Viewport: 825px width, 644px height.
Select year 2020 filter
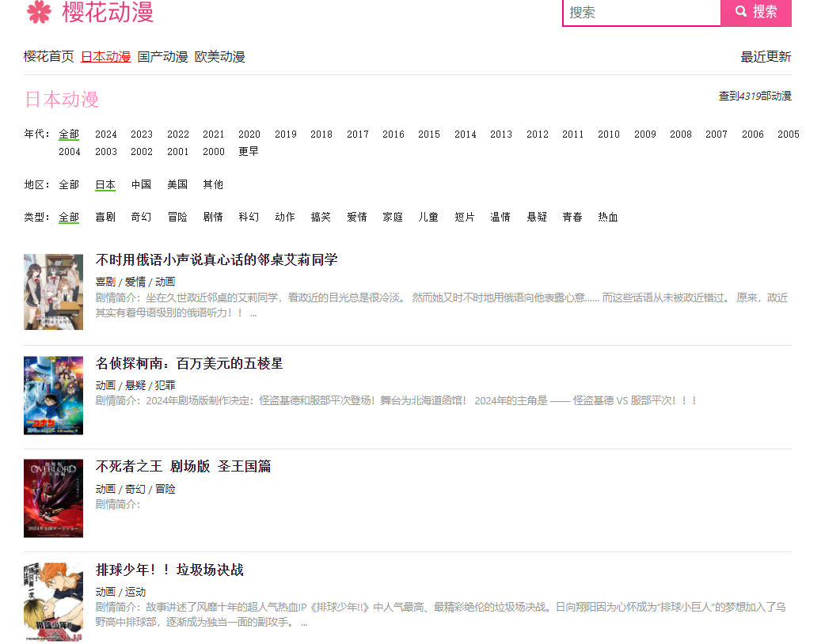(x=249, y=134)
